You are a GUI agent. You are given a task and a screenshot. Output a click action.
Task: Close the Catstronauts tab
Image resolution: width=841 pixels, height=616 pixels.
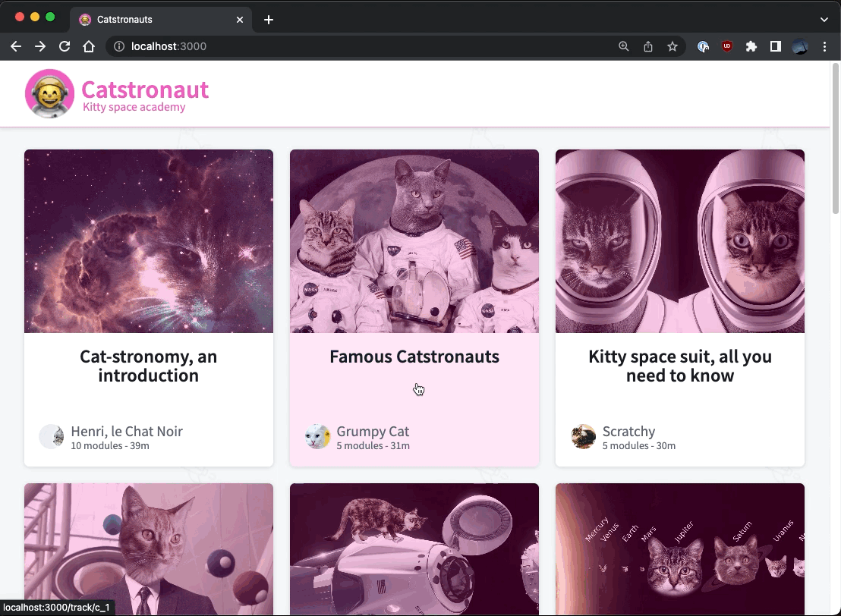pos(240,20)
